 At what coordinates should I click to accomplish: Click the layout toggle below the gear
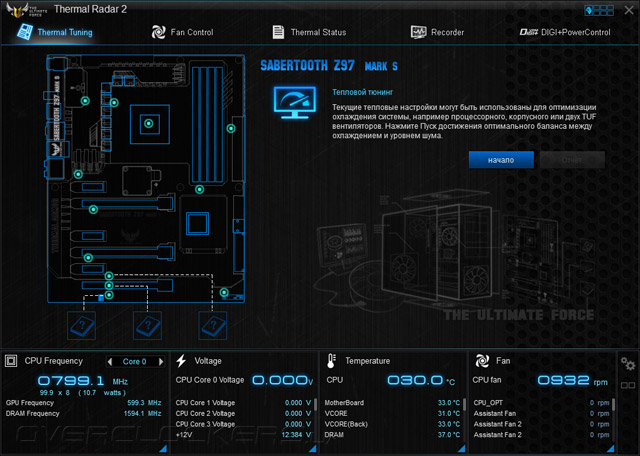pos(628,385)
